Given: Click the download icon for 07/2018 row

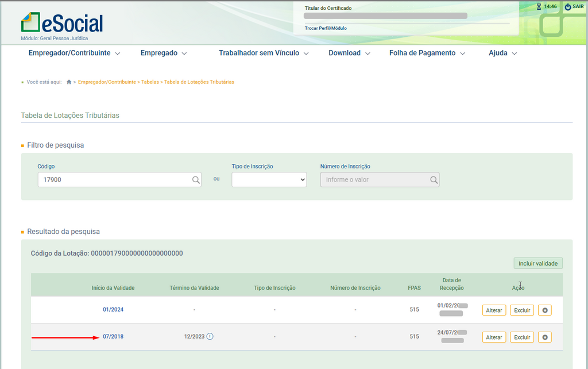Looking at the screenshot, I should [x=544, y=337].
